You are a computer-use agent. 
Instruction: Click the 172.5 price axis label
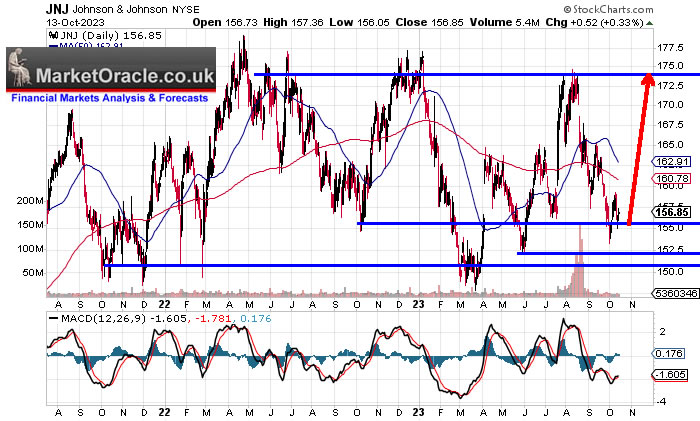click(670, 85)
